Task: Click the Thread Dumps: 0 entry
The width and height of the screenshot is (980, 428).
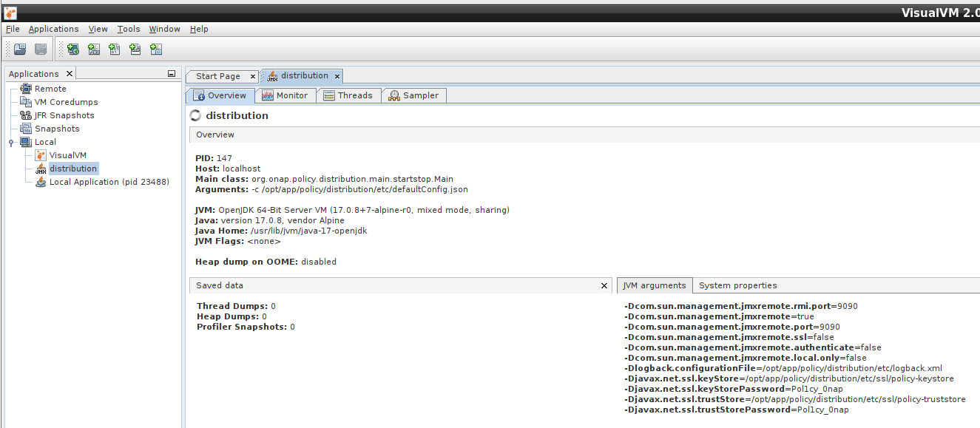Action: (236, 306)
